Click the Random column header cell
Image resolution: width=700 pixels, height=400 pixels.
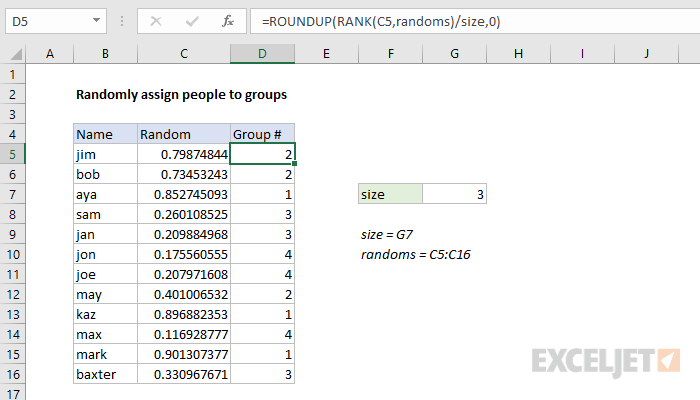click(x=183, y=135)
